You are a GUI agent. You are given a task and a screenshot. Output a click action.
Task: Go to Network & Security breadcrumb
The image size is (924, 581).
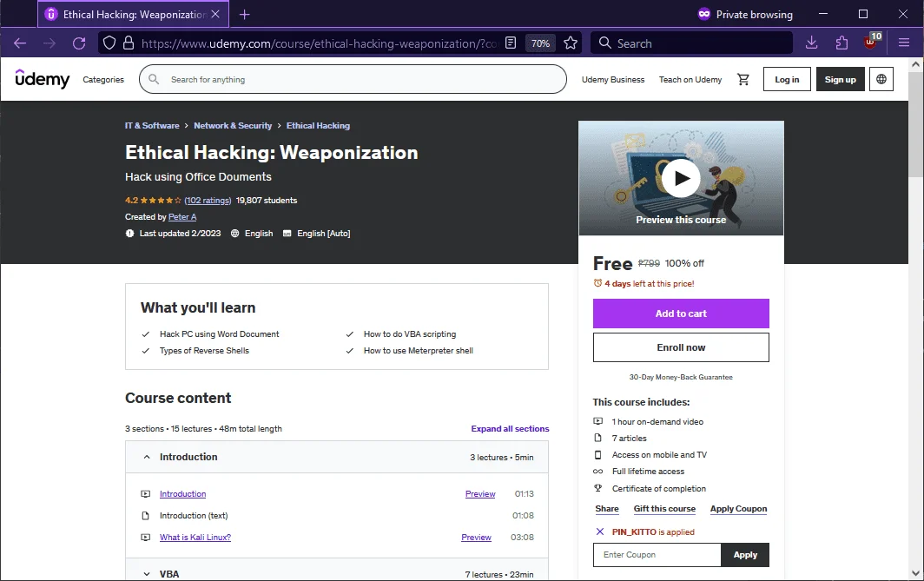coord(233,126)
